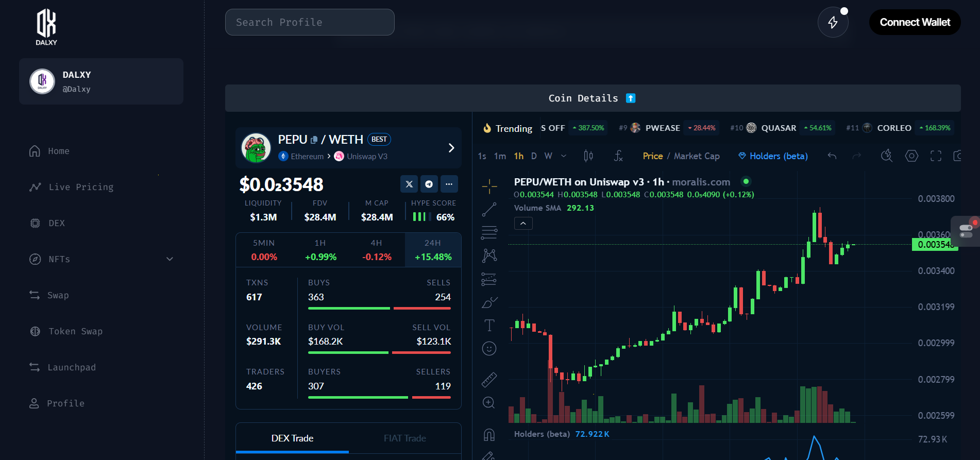Open the PEPU Telegram link

pyautogui.click(x=429, y=184)
